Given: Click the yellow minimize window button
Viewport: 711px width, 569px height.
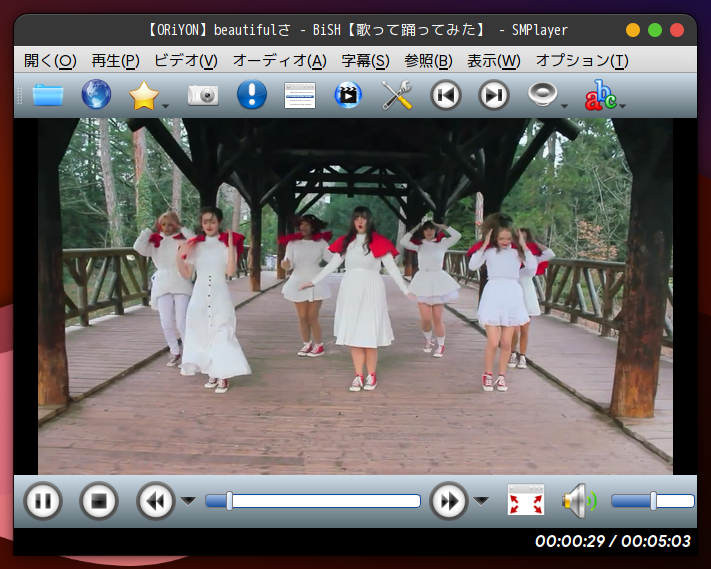Looking at the screenshot, I should [x=633, y=30].
